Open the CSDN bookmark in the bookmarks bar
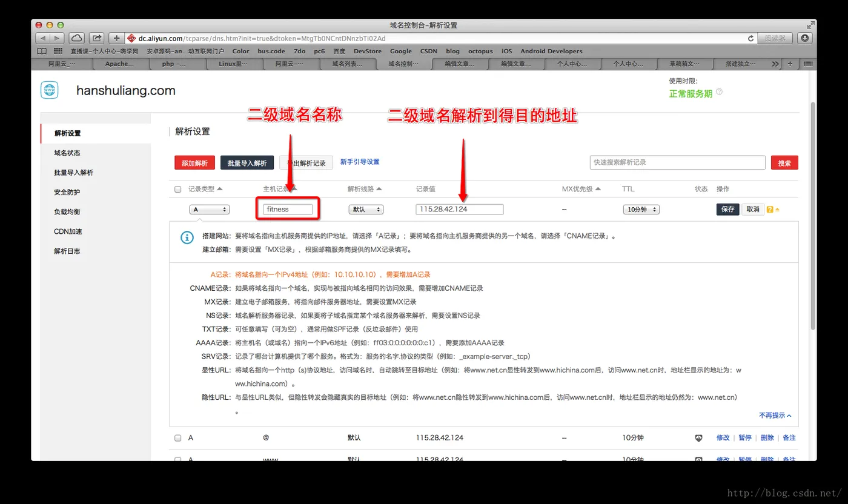Image resolution: width=848 pixels, height=504 pixels. 428,51
